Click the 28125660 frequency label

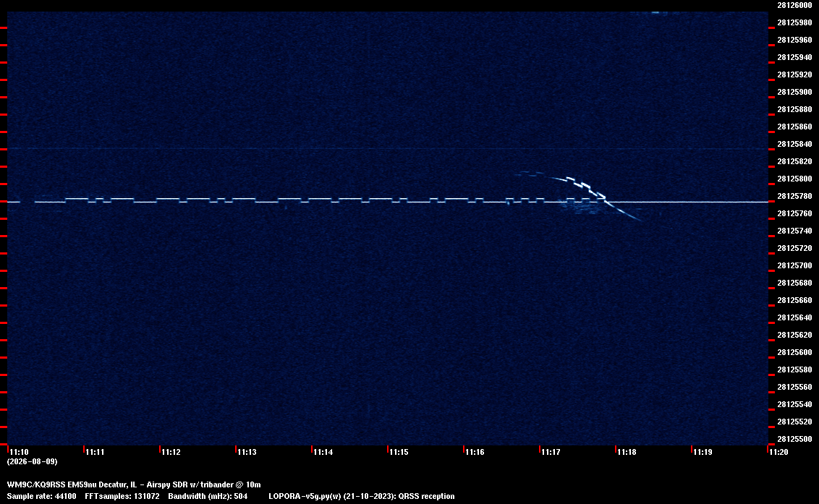pos(794,300)
